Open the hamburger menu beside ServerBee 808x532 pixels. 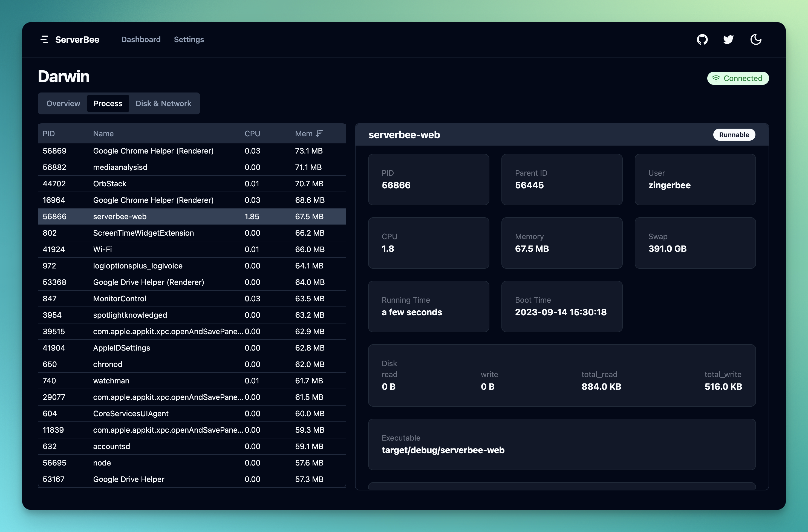[x=44, y=39]
